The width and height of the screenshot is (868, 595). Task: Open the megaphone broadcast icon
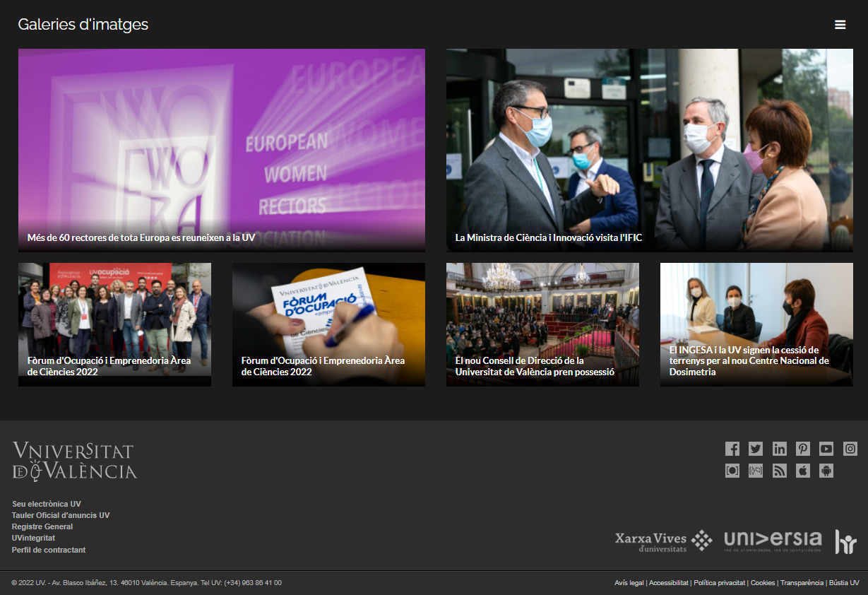pyautogui.click(x=756, y=471)
